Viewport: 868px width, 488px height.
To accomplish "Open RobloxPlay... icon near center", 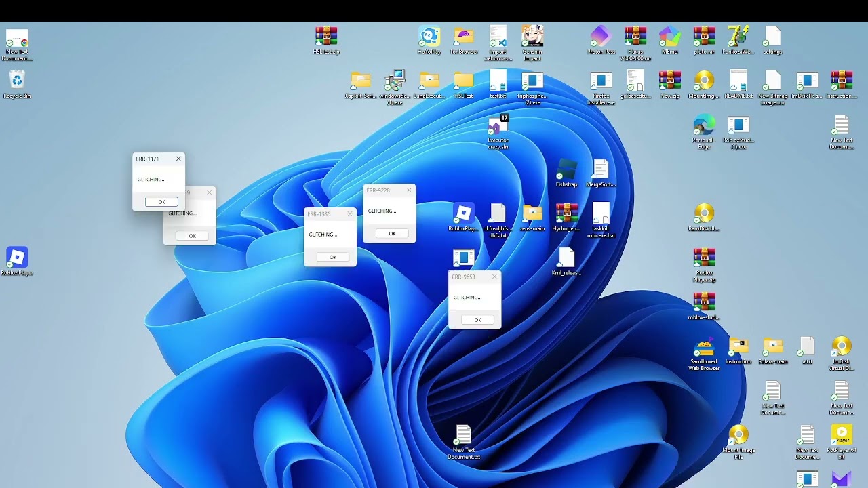I will coord(464,218).
